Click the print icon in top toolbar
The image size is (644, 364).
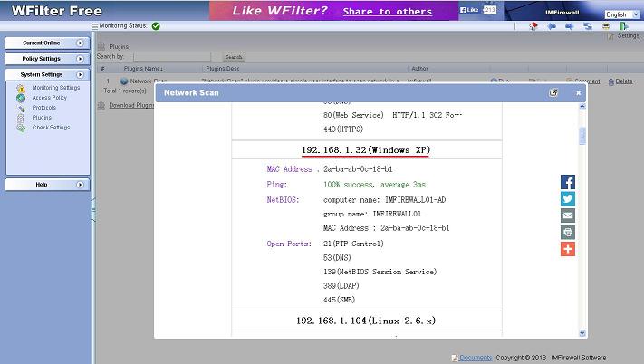(606, 26)
